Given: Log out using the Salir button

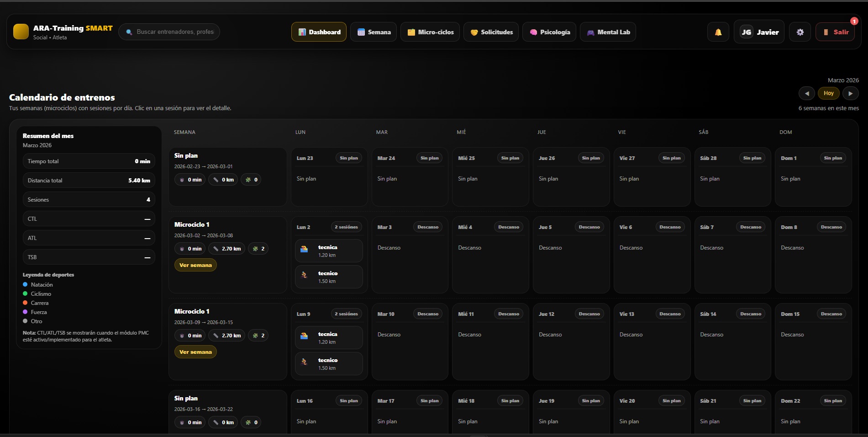Looking at the screenshot, I should coord(835,32).
